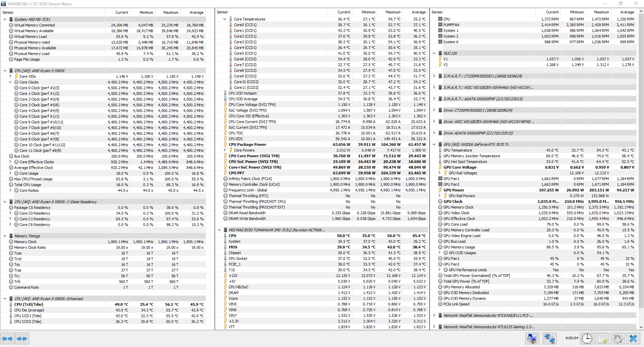Click the shrink-columns arrows icon in bottom toolbar
Screen dimensions: 644x347
(x=22, y=339)
